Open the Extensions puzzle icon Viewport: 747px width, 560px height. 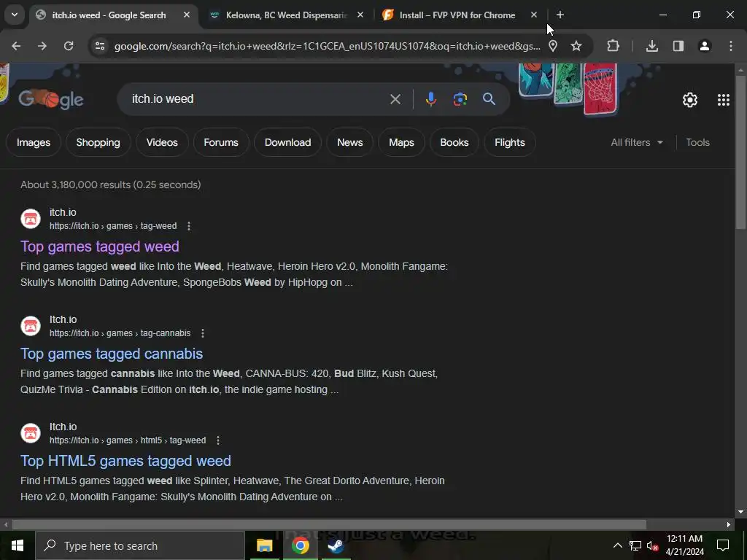click(613, 46)
